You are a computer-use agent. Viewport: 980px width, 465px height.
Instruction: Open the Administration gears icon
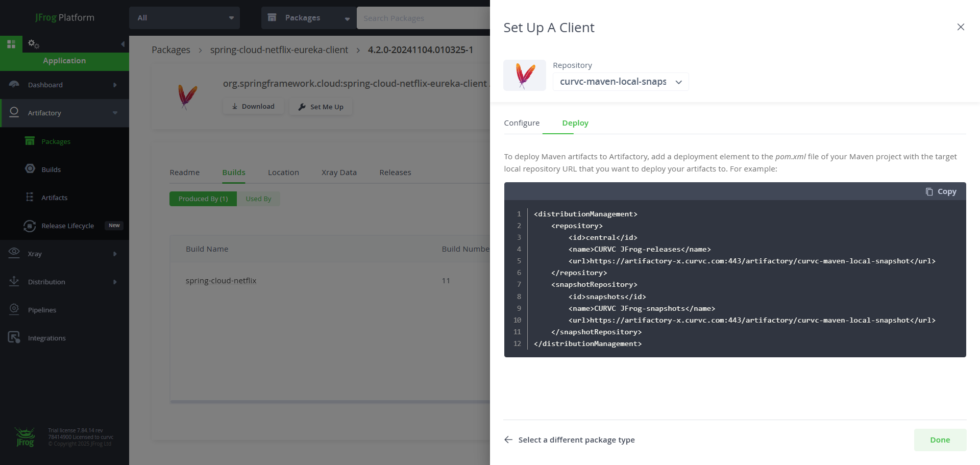[34, 44]
